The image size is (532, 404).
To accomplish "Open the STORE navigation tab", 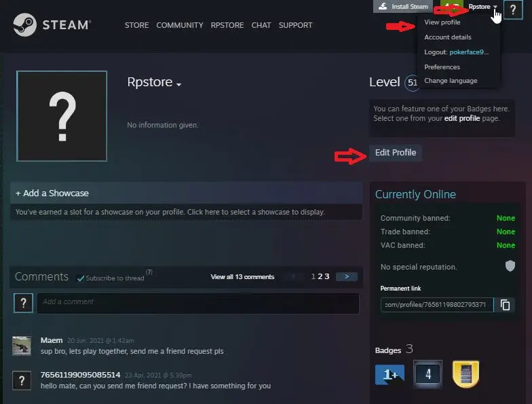I will point(136,25).
